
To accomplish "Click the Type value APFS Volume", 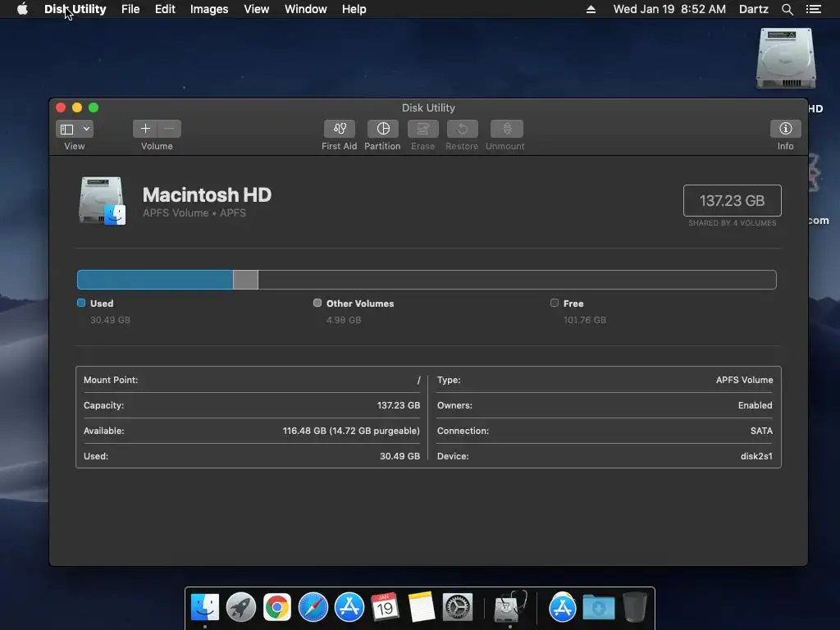I will (744, 380).
